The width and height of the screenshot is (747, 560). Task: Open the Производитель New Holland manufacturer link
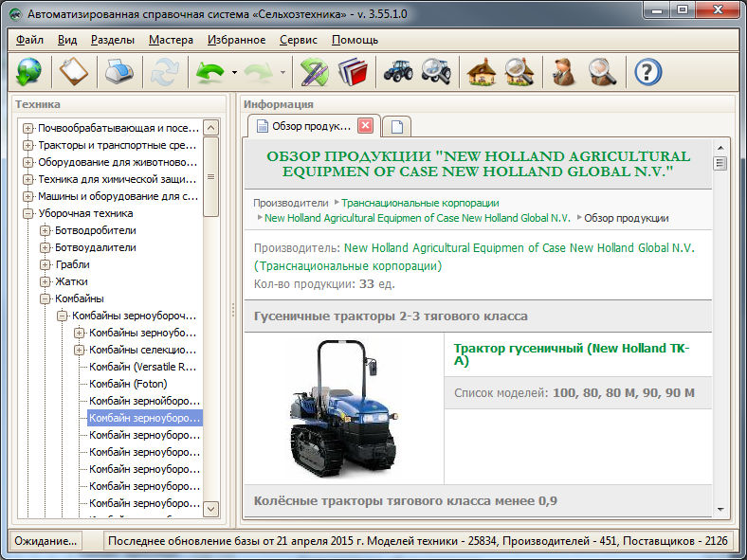pos(519,248)
